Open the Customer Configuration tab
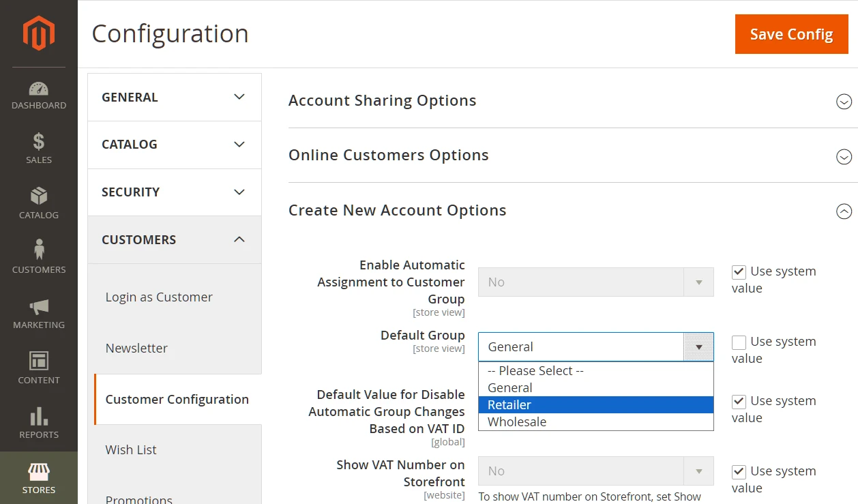858x504 pixels. (177, 400)
